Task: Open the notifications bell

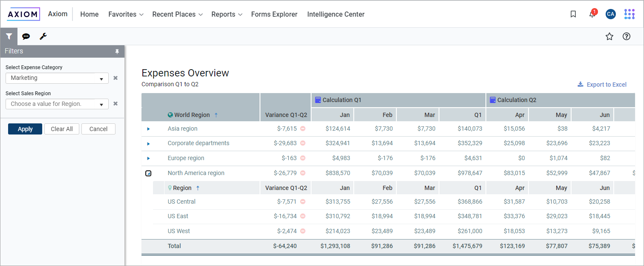Action: pyautogui.click(x=592, y=15)
